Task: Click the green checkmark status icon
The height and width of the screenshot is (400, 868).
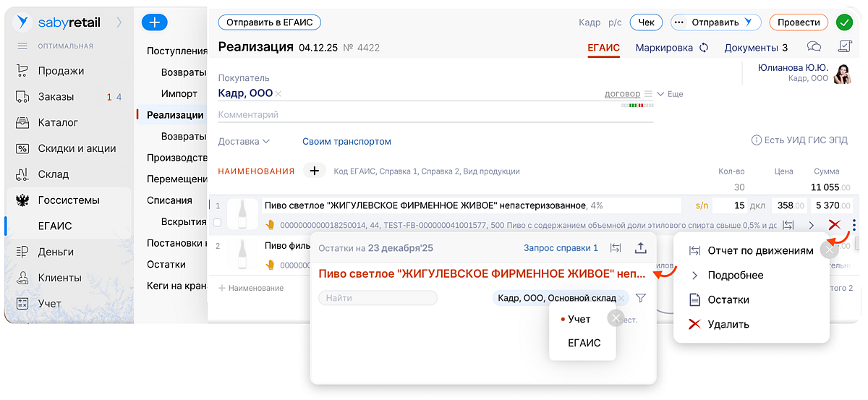Action: click(844, 22)
